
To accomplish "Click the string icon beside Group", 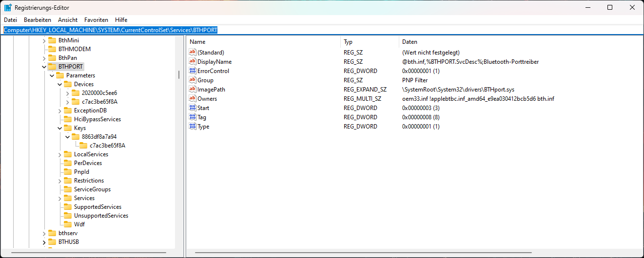I will 192,80.
